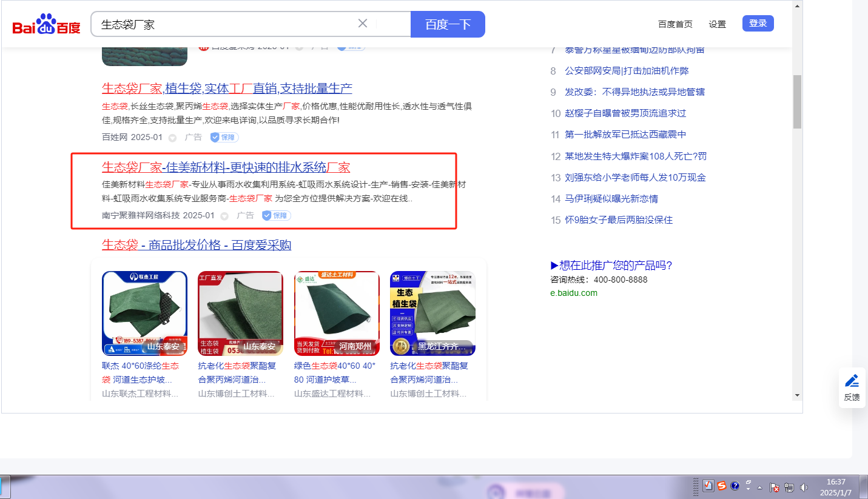Click the 盛达土工材料 product image labeled 河南郑州

click(337, 313)
